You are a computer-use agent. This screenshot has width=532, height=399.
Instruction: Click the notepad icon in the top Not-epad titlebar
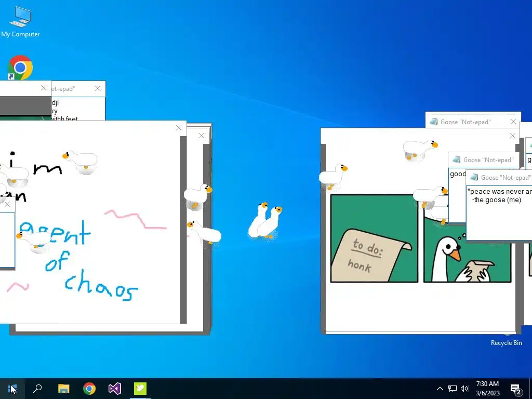click(x=434, y=122)
